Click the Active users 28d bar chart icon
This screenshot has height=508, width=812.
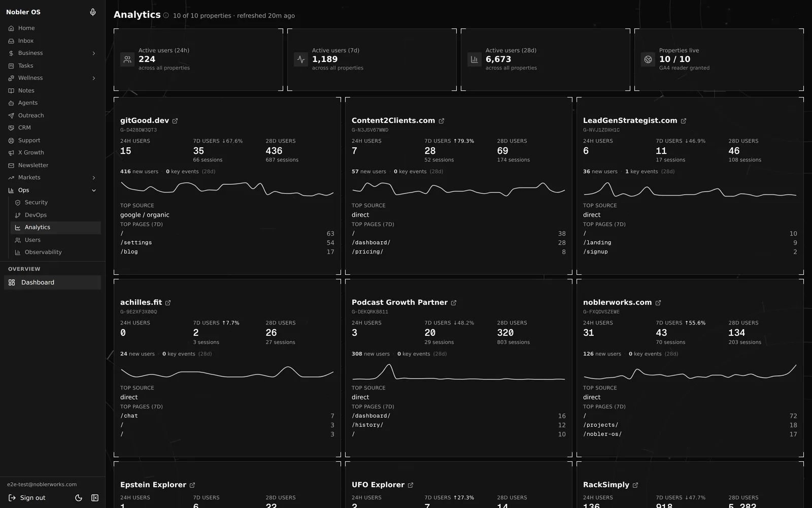pos(475,59)
